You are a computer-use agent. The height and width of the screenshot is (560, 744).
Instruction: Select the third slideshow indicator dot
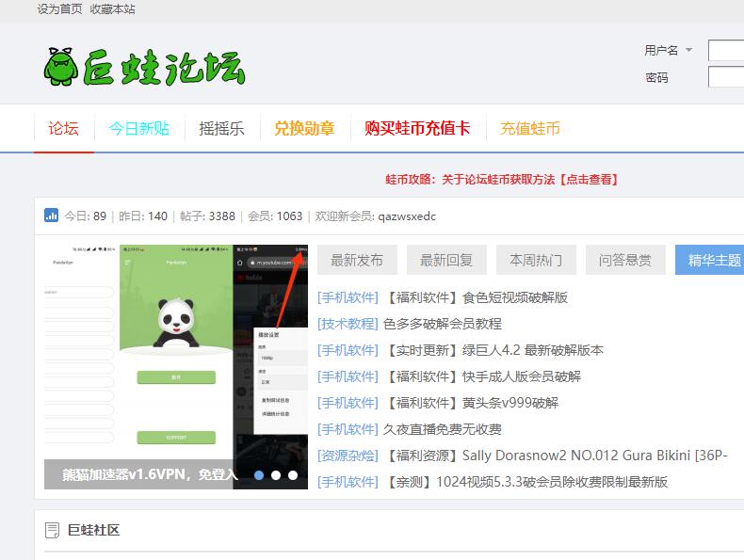click(x=293, y=475)
